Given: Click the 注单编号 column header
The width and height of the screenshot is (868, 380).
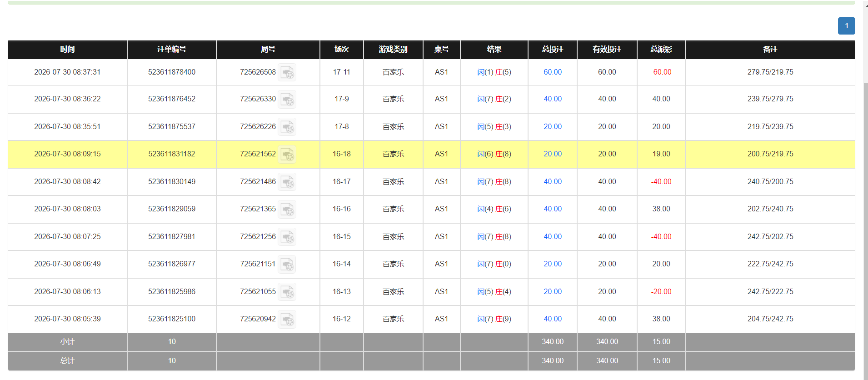Looking at the screenshot, I should 172,50.
